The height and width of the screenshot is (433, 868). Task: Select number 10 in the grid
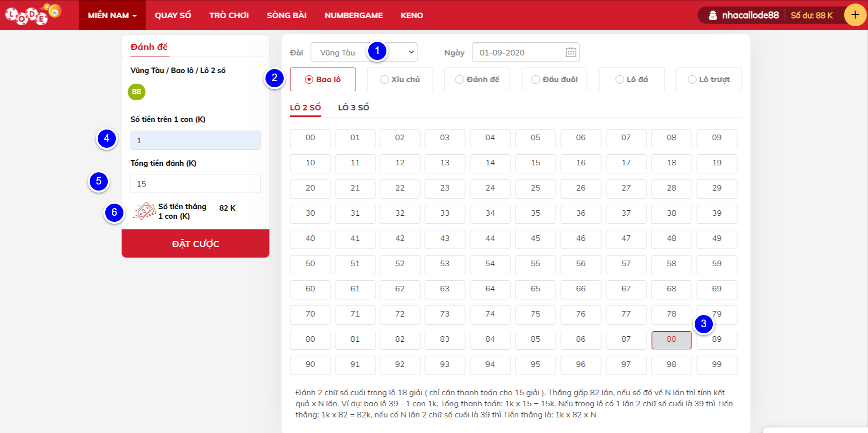coord(310,163)
